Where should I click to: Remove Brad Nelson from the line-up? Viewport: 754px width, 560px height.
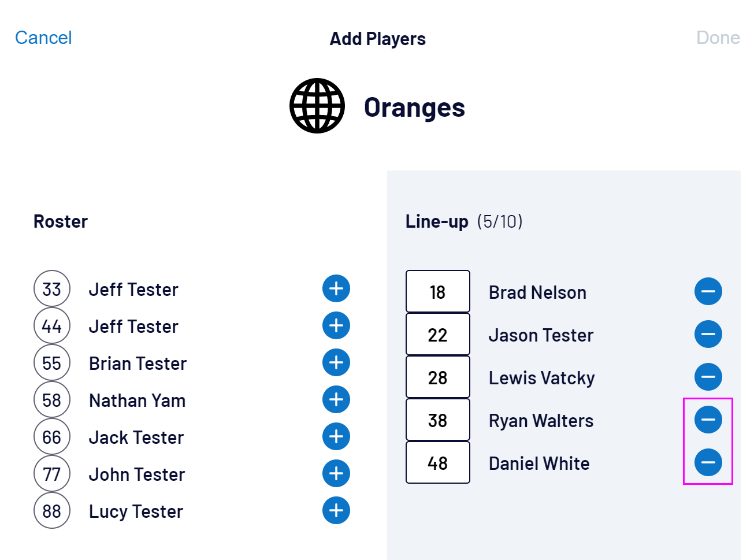[708, 291]
